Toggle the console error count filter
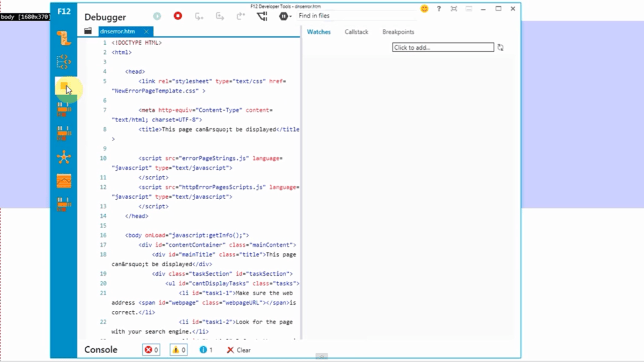 click(151, 349)
